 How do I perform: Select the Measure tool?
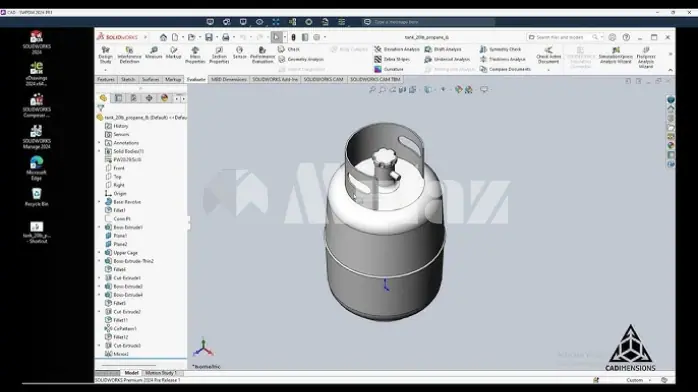(154, 53)
